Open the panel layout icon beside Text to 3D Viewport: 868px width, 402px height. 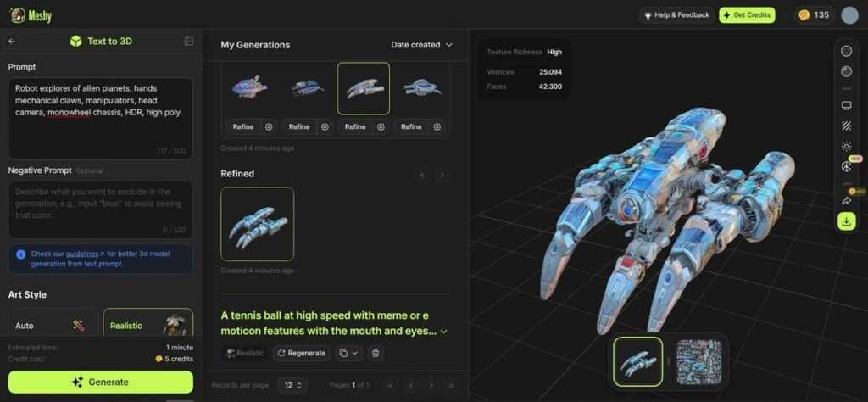coord(189,42)
